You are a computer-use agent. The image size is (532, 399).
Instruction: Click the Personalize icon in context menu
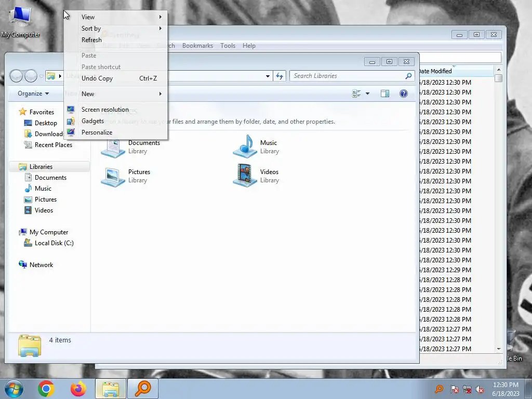click(71, 132)
